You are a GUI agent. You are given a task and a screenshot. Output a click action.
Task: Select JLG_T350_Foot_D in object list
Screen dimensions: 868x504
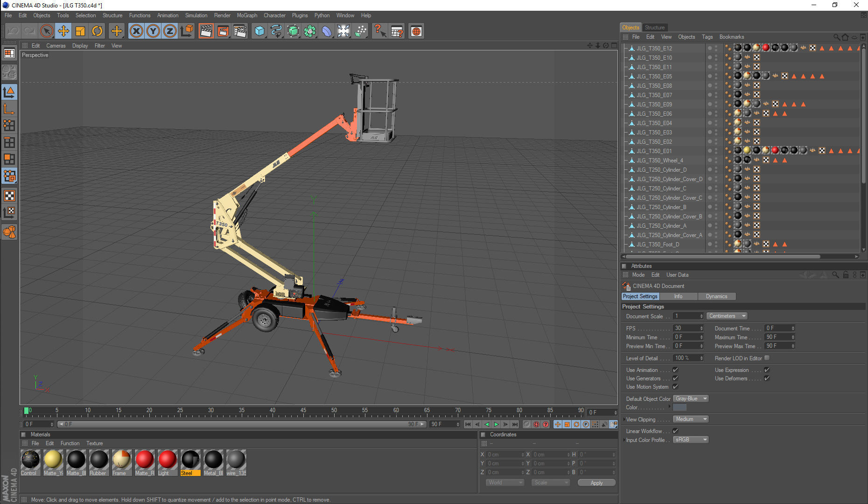658,244
